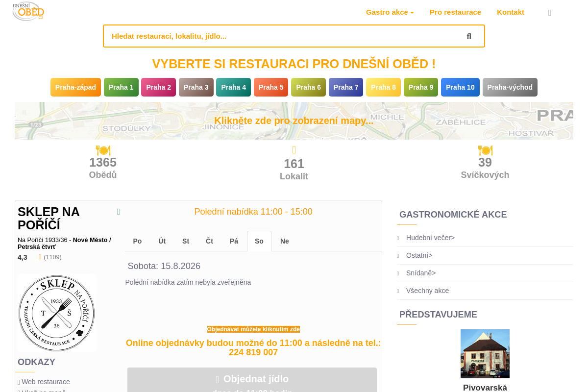Screen dimensions: 588x392
Task: Switch to the Čt day tab
Action: pyautogui.click(x=210, y=241)
